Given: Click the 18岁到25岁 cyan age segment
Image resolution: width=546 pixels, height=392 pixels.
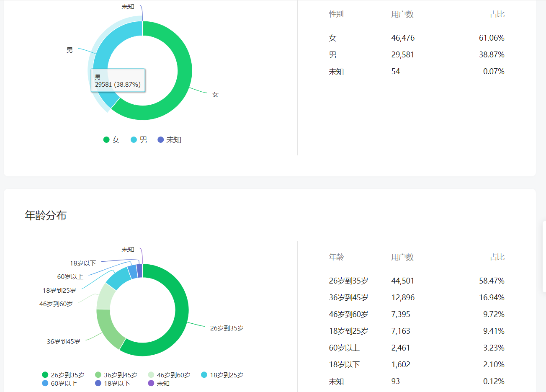Looking at the screenshot, I should 118,279.
